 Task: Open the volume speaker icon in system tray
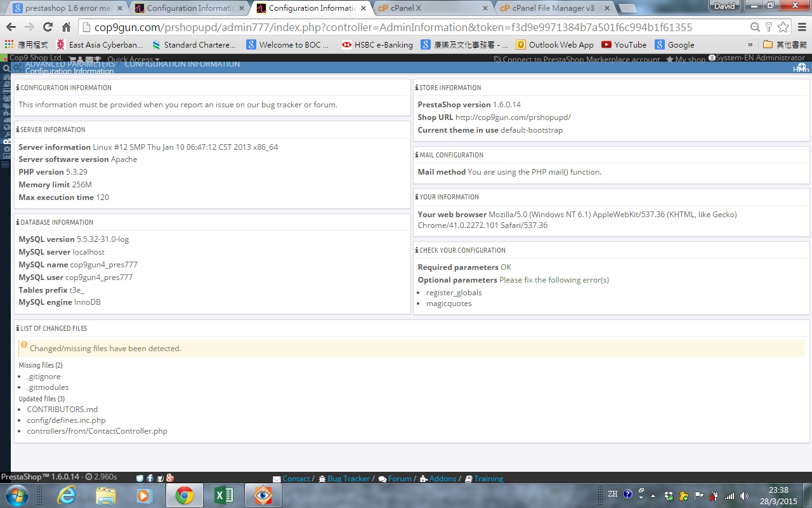point(743,496)
